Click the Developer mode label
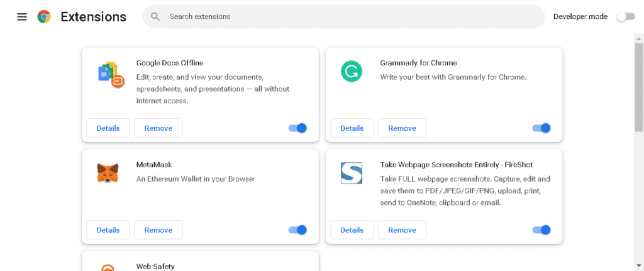 pyautogui.click(x=580, y=16)
